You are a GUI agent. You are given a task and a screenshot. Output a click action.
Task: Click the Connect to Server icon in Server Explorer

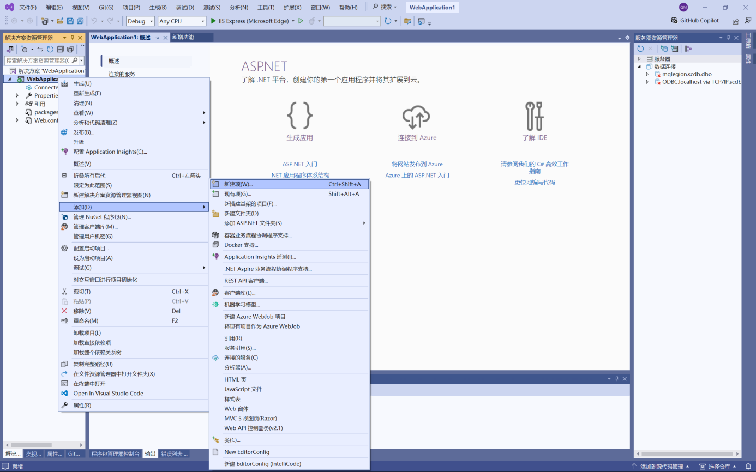675,49
